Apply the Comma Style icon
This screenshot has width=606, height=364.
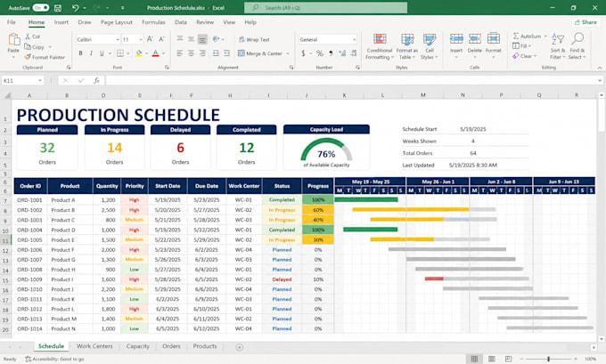pyautogui.click(x=331, y=53)
